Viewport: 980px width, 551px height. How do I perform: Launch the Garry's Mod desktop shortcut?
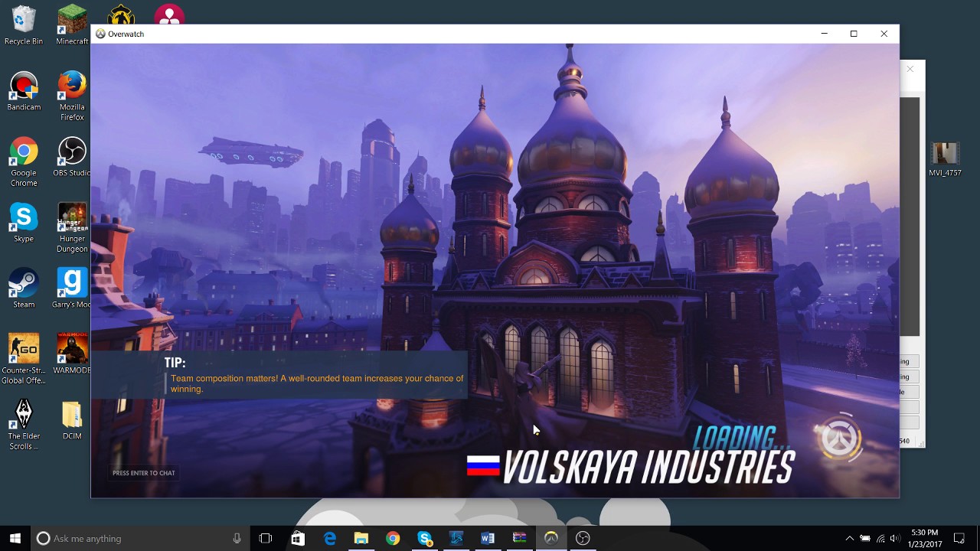(x=72, y=289)
